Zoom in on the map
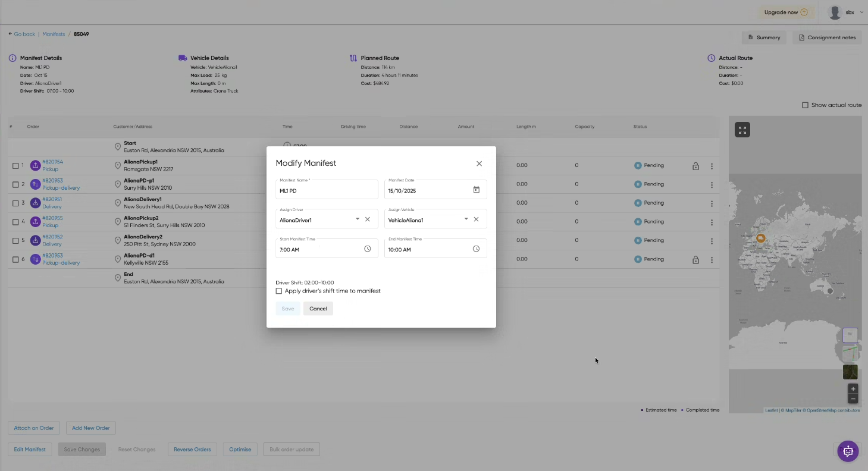The height and width of the screenshot is (471, 868). point(853,389)
